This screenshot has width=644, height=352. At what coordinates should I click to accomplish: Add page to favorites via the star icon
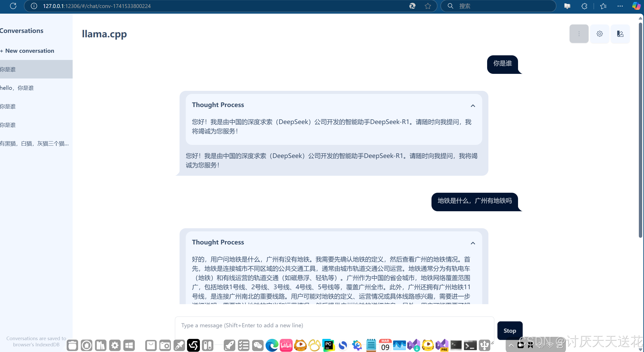click(x=428, y=6)
